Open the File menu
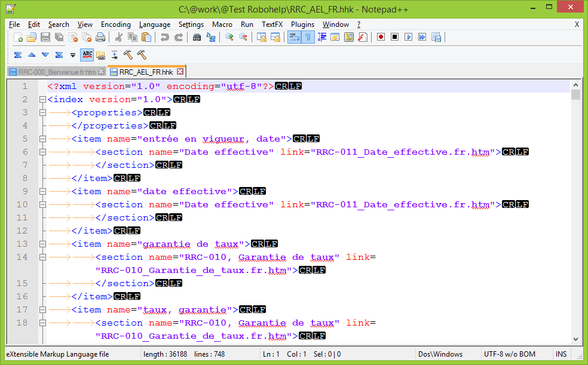Image resolution: width=588 pixels, height=365 pixels. (14, 24)
